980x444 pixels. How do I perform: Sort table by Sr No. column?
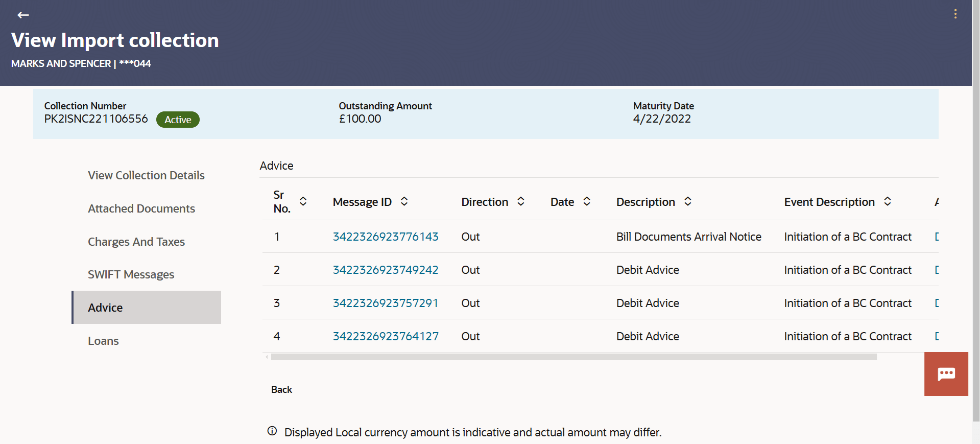303,201
